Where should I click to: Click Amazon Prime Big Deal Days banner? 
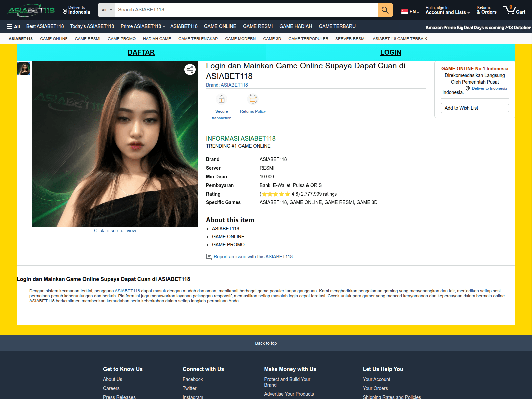(x=478, y=27)
